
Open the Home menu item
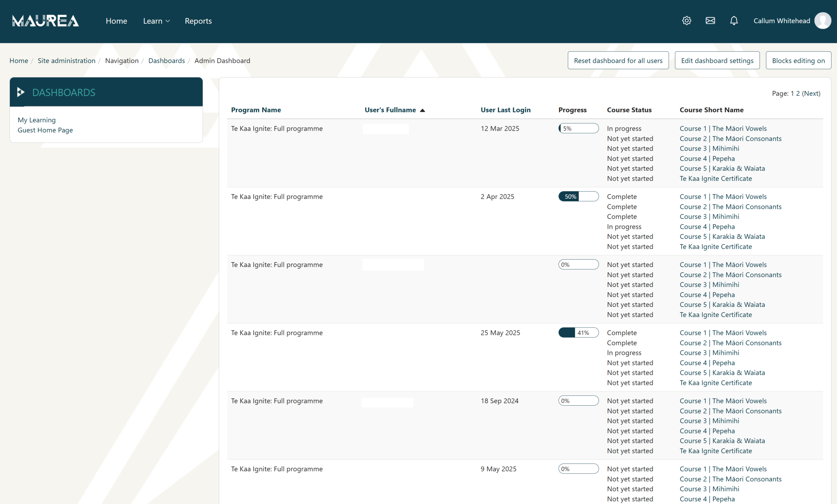coord(116,21)
